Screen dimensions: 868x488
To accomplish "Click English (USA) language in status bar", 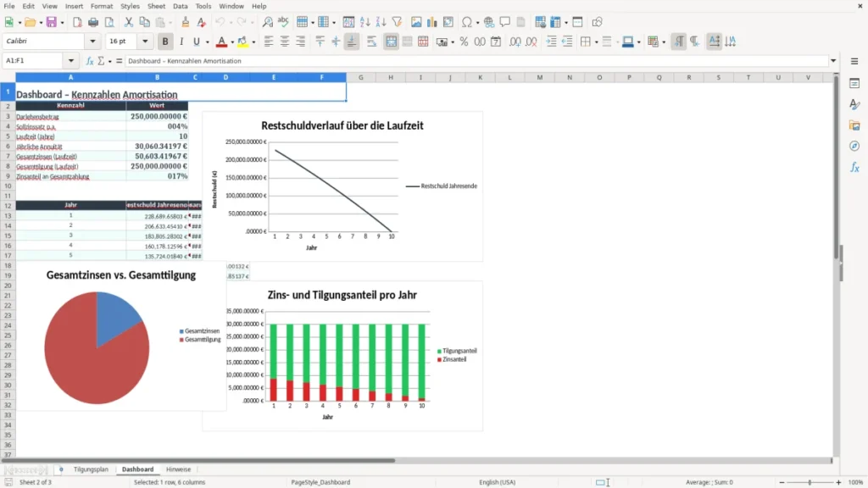I will point(497,482).
